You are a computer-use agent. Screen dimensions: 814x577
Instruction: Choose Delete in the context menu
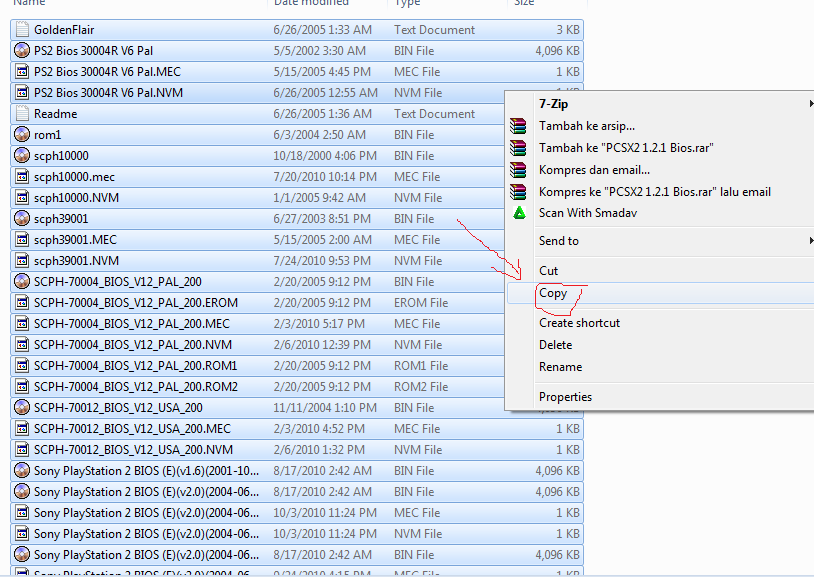[x=555, y=345]
